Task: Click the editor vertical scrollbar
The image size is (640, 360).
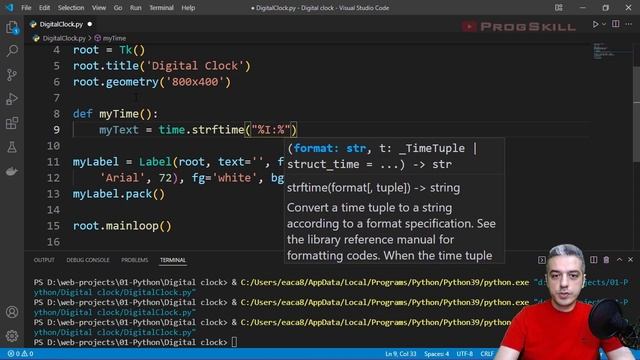Action: click(636, 114)
